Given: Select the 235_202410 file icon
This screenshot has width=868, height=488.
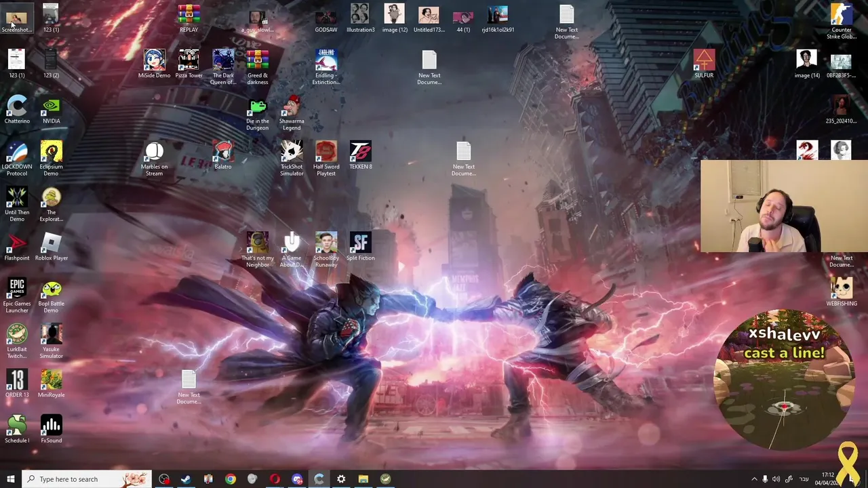Looking at the screenshot, I should click(842, 110).
